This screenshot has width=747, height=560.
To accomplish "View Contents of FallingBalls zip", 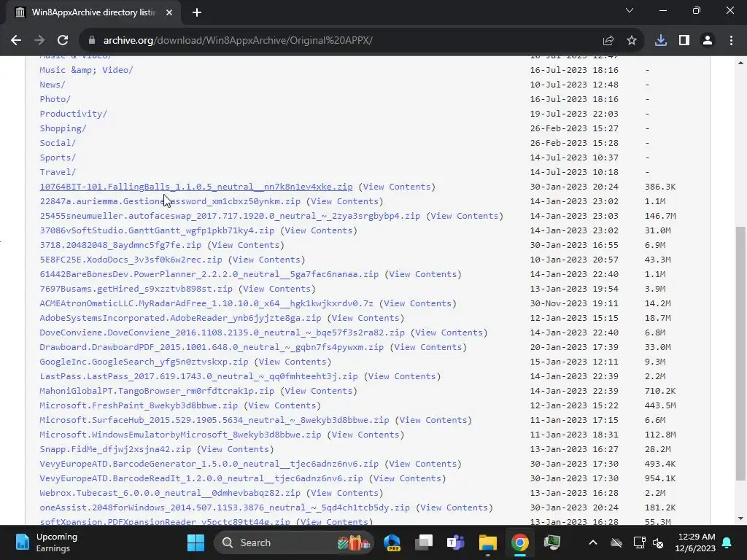I will [x=397, y=187].
